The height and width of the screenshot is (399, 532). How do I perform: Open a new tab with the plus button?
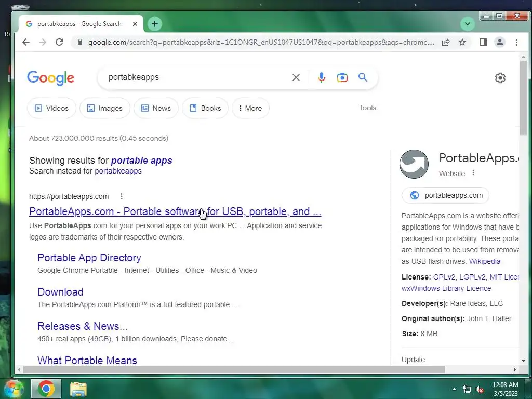155,24
